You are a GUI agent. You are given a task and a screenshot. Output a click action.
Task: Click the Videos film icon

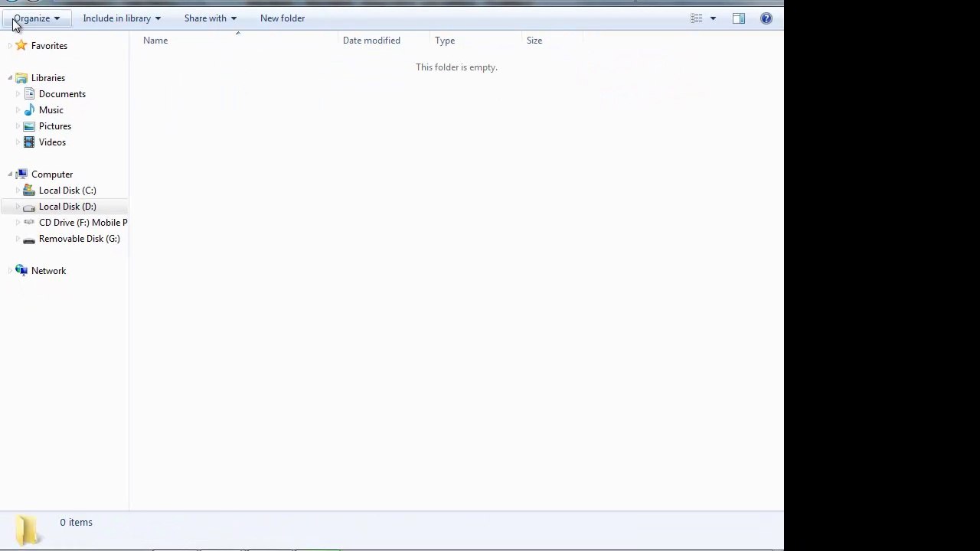(x=29, y=142)
